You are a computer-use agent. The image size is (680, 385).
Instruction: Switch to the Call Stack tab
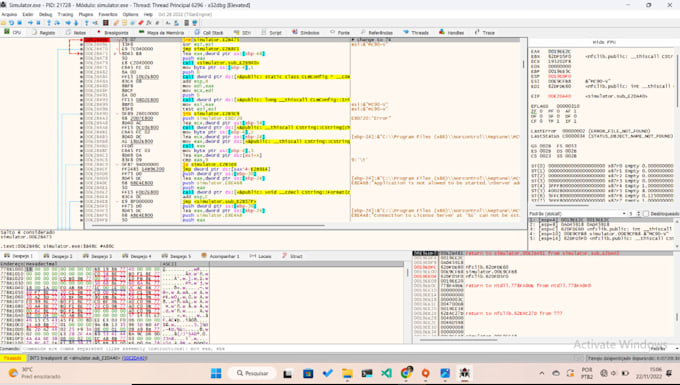[x=209, y=33]
